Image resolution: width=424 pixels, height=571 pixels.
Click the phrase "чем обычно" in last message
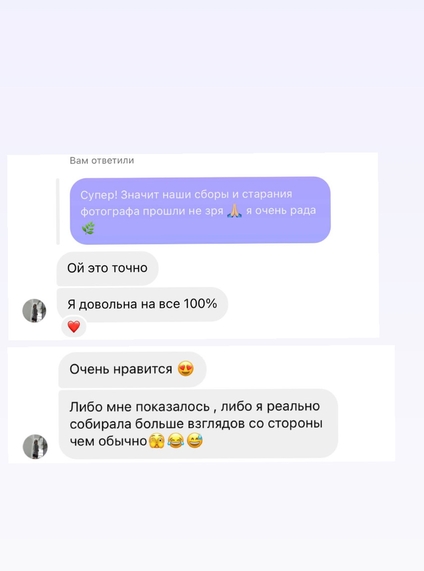click(108, 441)
